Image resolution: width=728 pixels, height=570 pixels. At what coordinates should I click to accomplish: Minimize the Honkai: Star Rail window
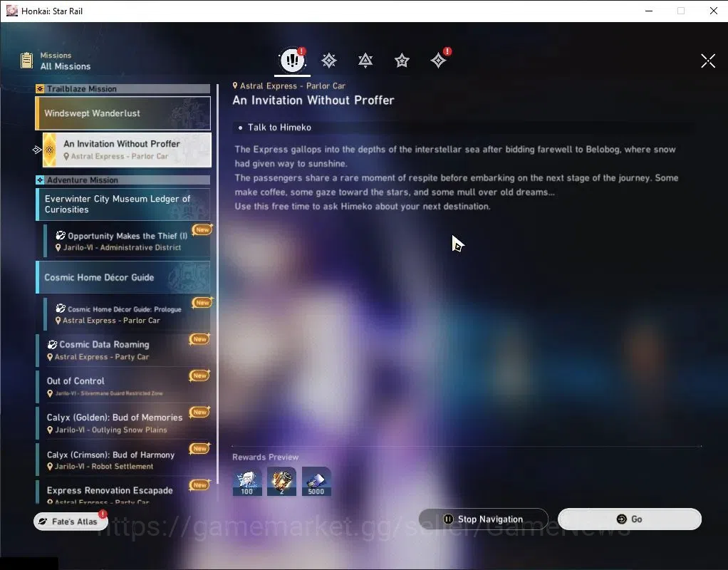click(649, 11)
